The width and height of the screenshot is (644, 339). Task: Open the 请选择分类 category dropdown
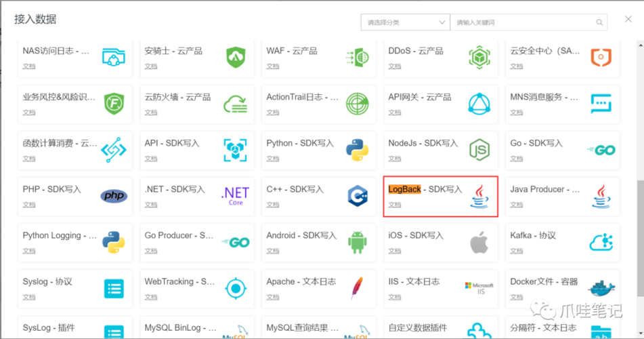pyautogui.click(x=406, y=22)
